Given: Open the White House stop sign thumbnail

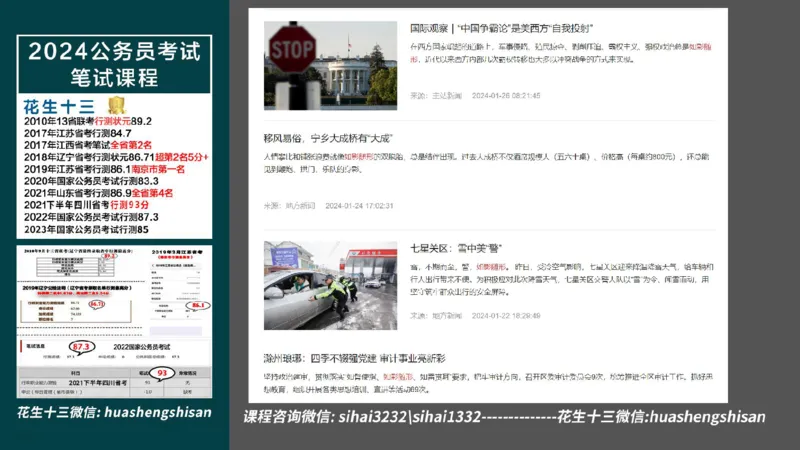Looking at the screenshot, I should pos(330,65).
